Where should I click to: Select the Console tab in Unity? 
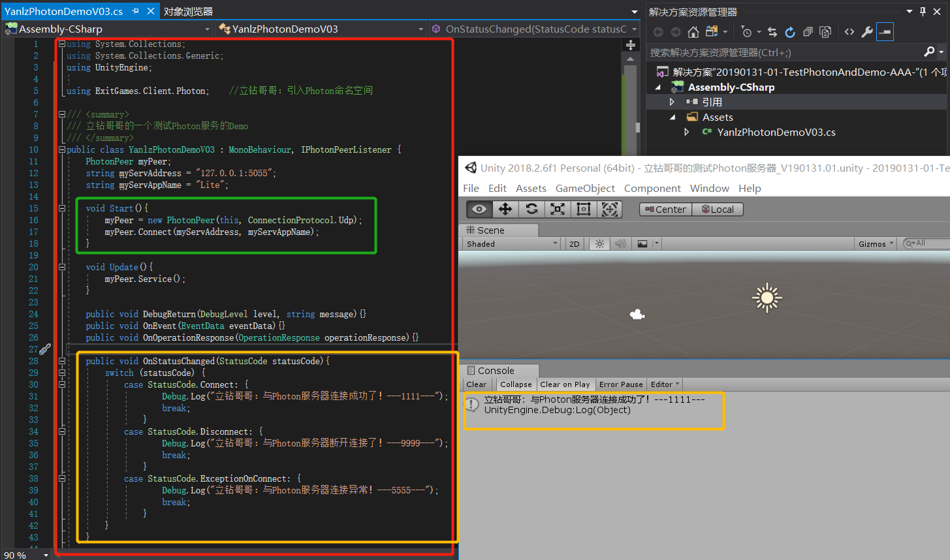(x=499, y=371)
